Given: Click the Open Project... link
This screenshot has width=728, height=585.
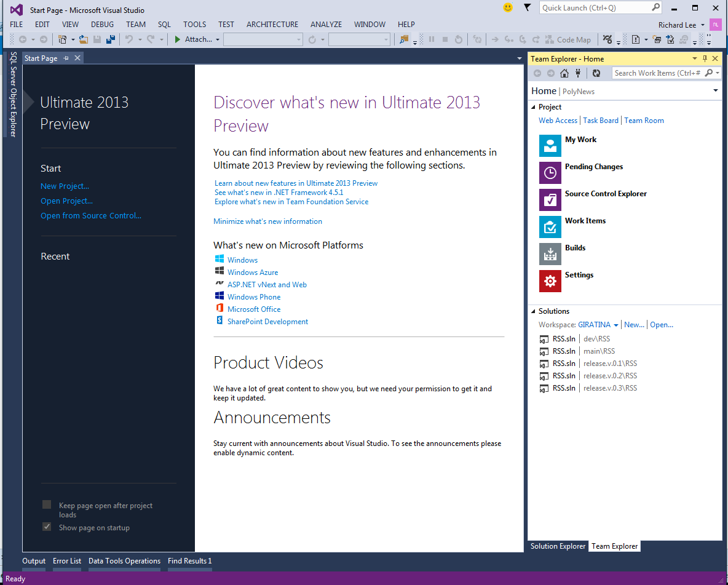Looking at the screenshot, I should [66, 201].
